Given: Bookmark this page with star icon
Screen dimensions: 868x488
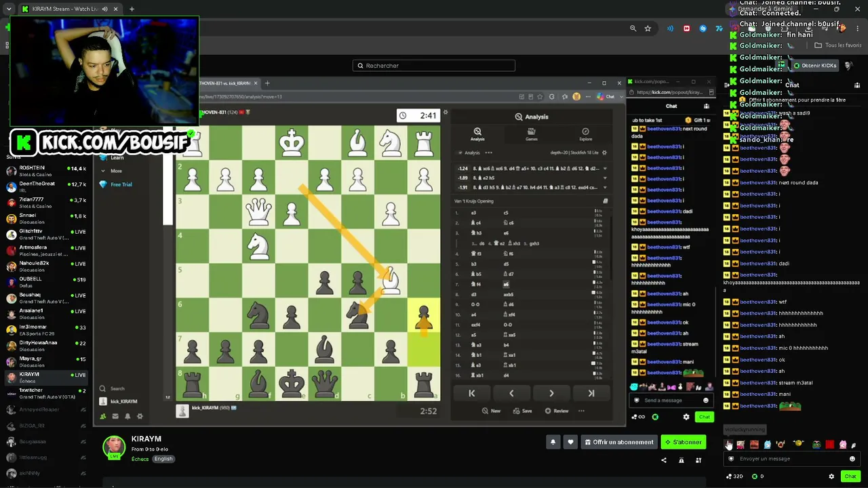Looking at the screenshot, I should 648,28.
